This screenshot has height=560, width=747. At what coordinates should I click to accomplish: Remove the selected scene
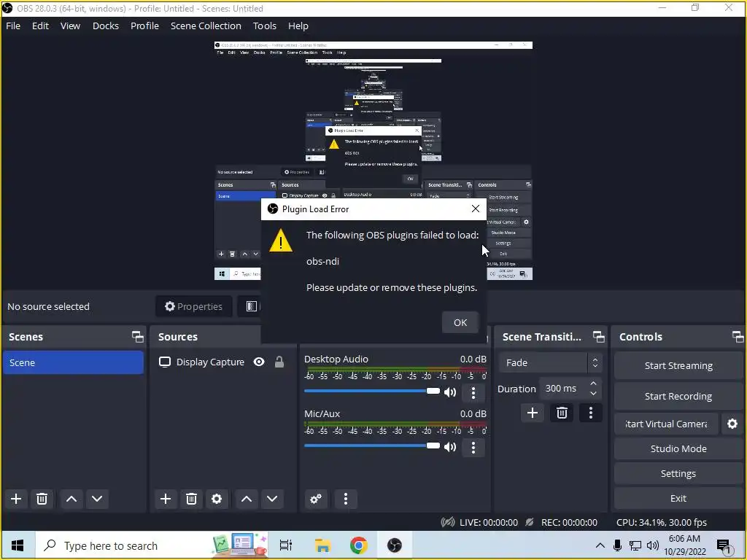pos(42,499)
